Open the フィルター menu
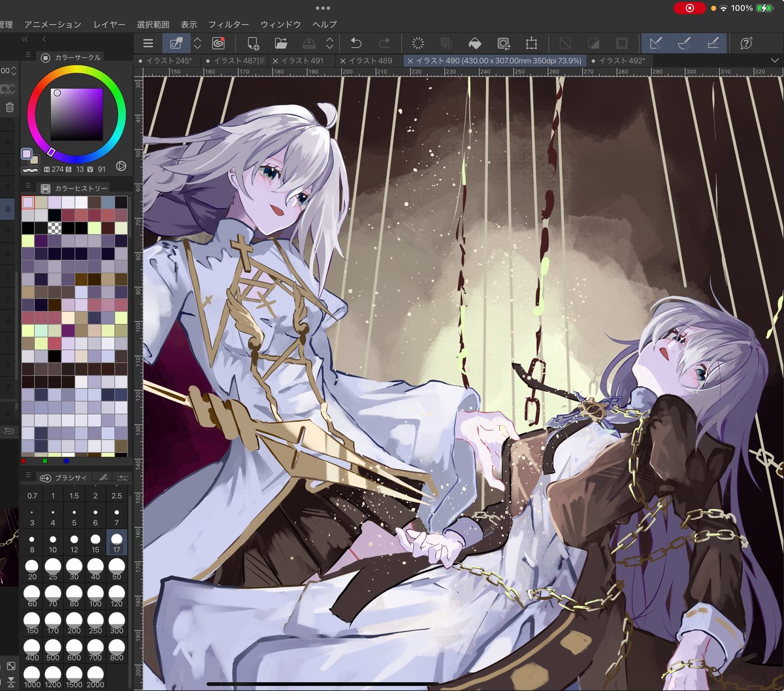The width and height of the screenshot is (784, 691). pos(229,24)
